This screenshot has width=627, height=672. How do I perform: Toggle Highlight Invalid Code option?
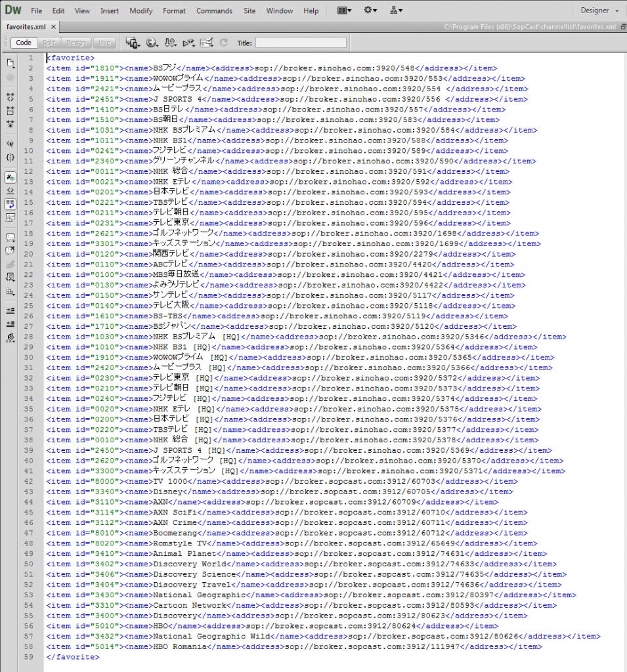coord(11,191)
